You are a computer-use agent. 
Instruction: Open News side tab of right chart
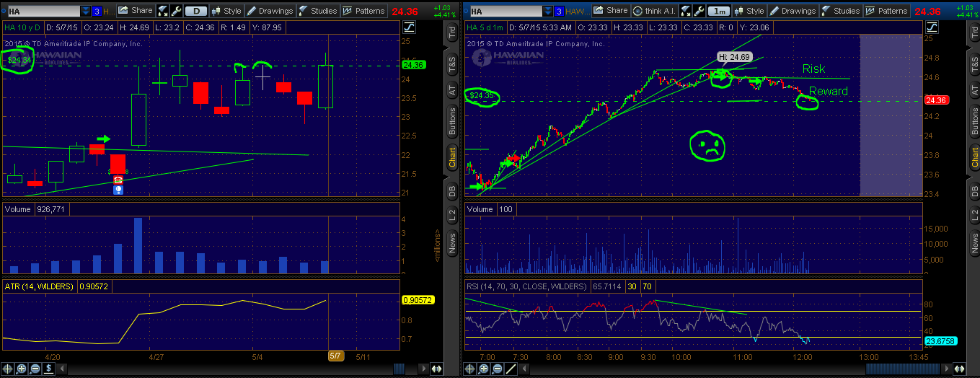pyautogui.click(x=974, y=243)
